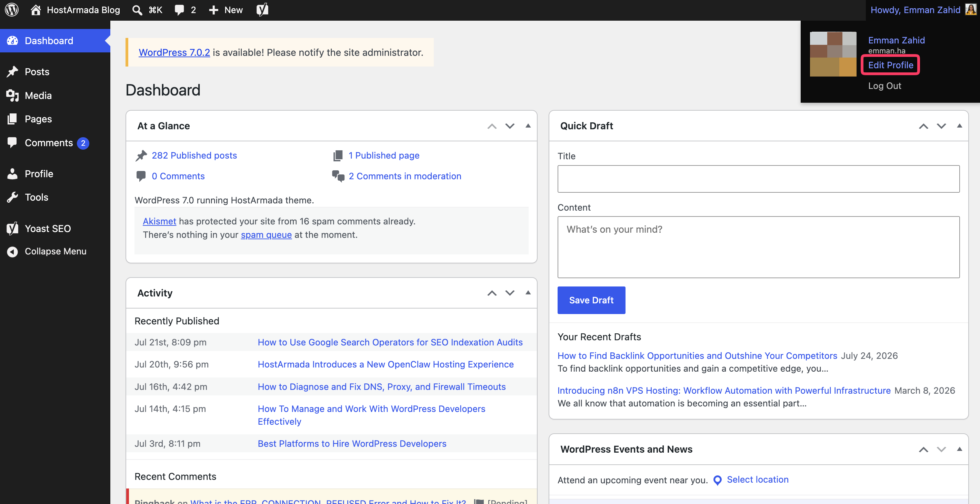Click the Collapse Menu arrow icon
980x504 pixels.
(x=12, y=251)
